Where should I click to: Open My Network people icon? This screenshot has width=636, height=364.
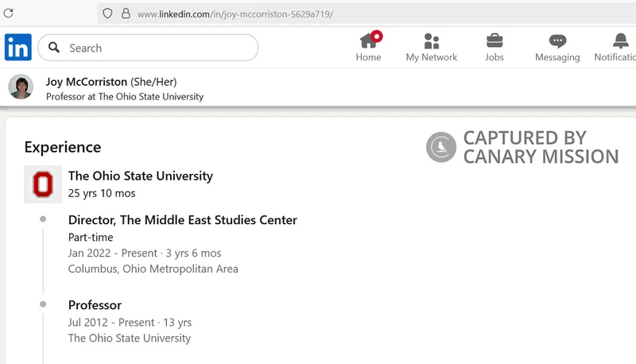pos(432,41)
